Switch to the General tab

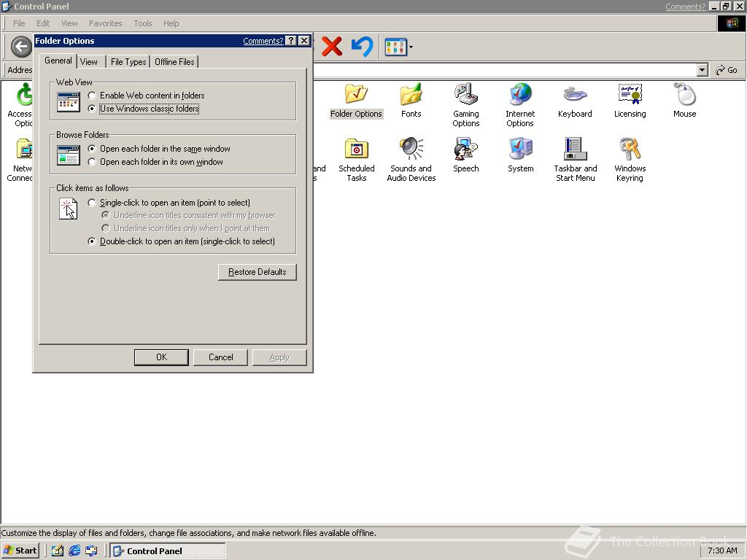58,61
